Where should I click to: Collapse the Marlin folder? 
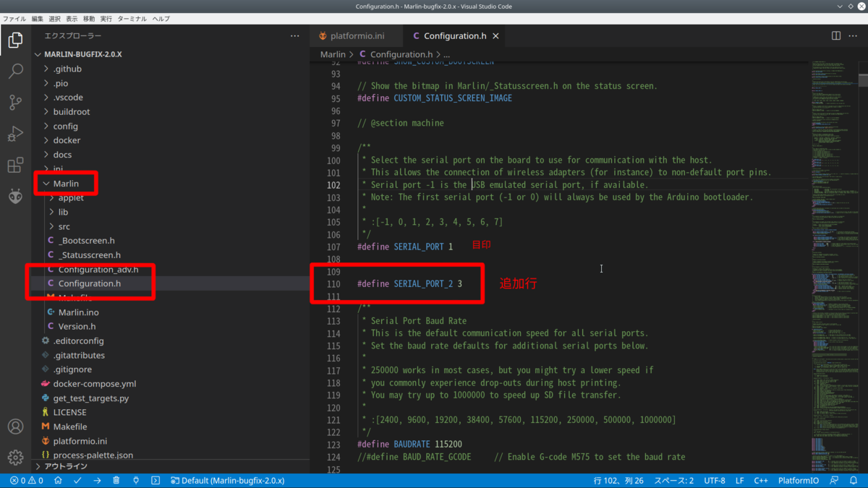[66, 184]
